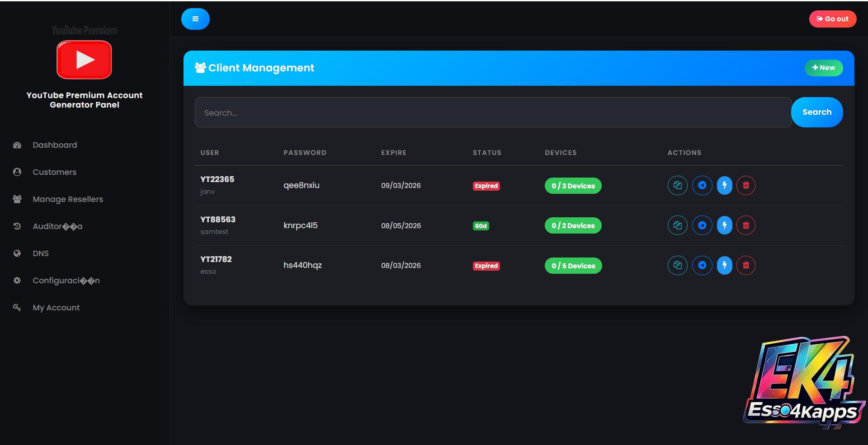This screenshot has width=868, height=445.
Task: Click the YouTube Premium logo
Action: pos(84,60)
